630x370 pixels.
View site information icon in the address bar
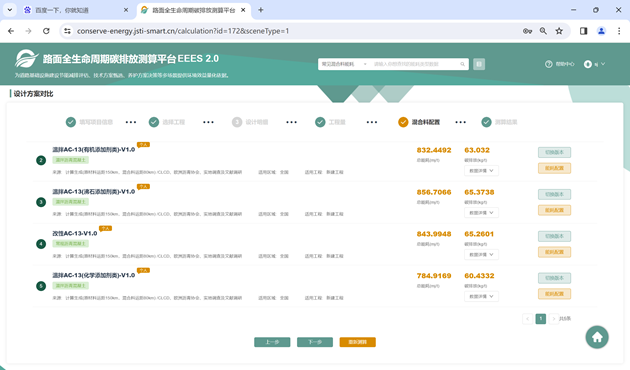68,31
